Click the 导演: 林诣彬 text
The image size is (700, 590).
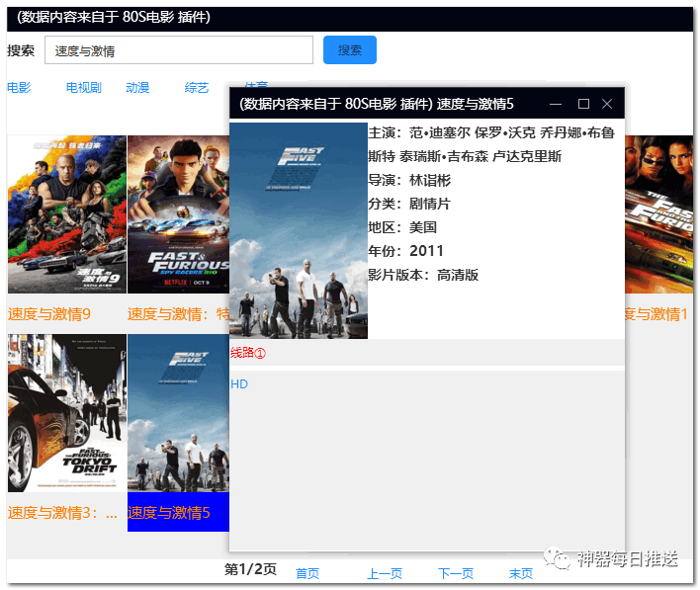coord(409,180)
